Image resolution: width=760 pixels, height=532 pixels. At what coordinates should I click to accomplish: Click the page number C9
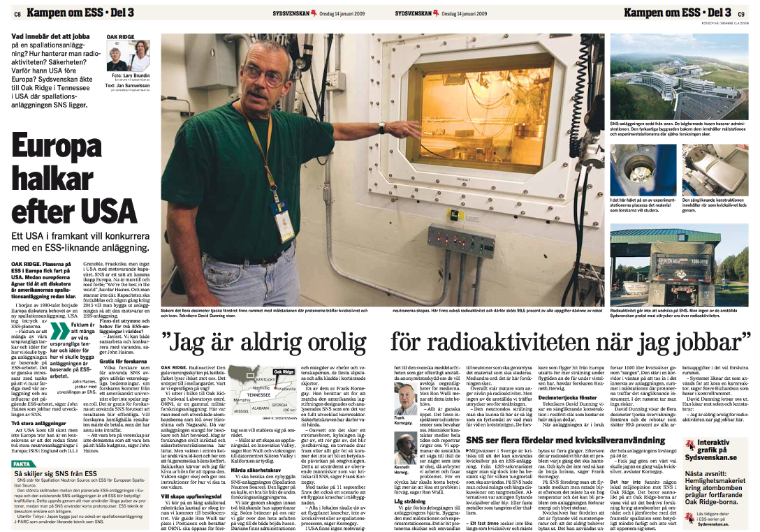tap(741, 14)
